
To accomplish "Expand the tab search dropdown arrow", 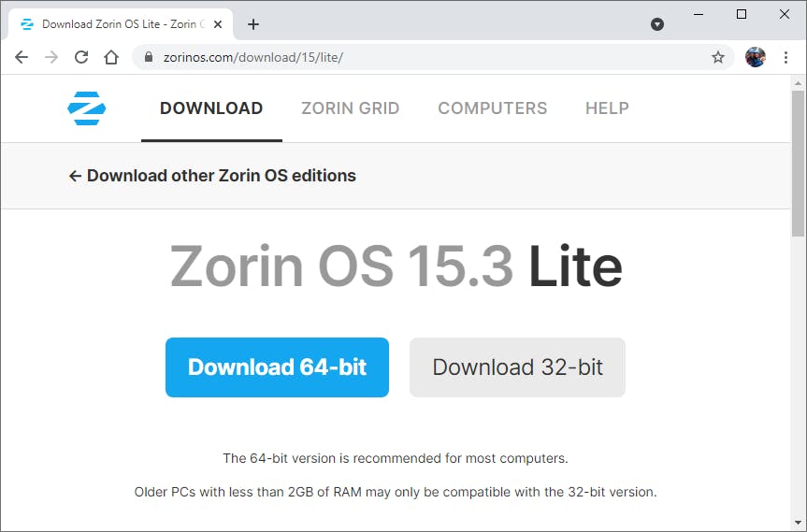I will coord(657,24).
